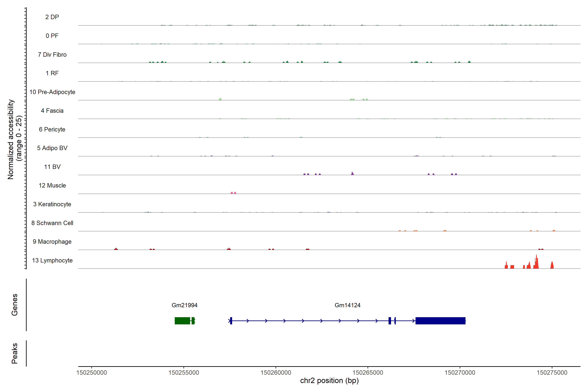
Task: Click the 8 Schwann Cell label
Action: tap(52, 223)
